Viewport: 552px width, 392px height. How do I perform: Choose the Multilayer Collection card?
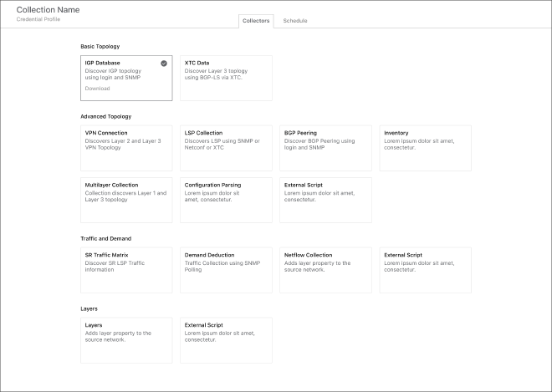(126, 201)
